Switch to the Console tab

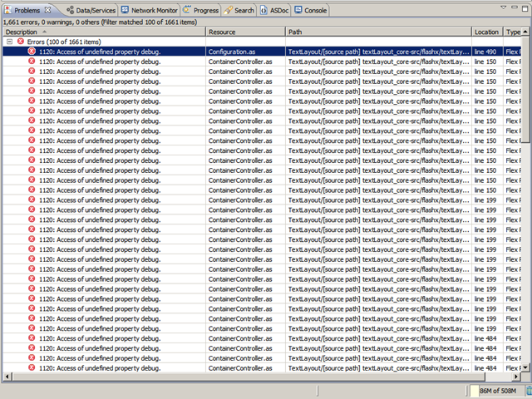point(311,11)
